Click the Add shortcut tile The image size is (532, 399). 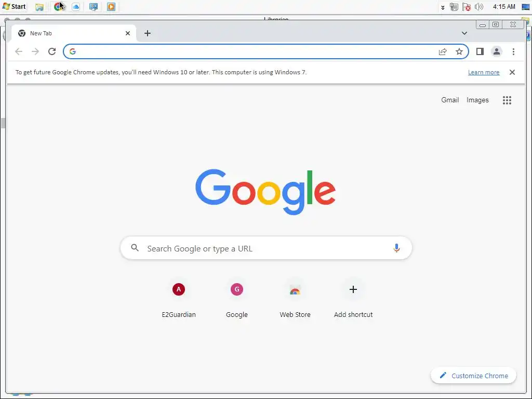pos(353,300)
